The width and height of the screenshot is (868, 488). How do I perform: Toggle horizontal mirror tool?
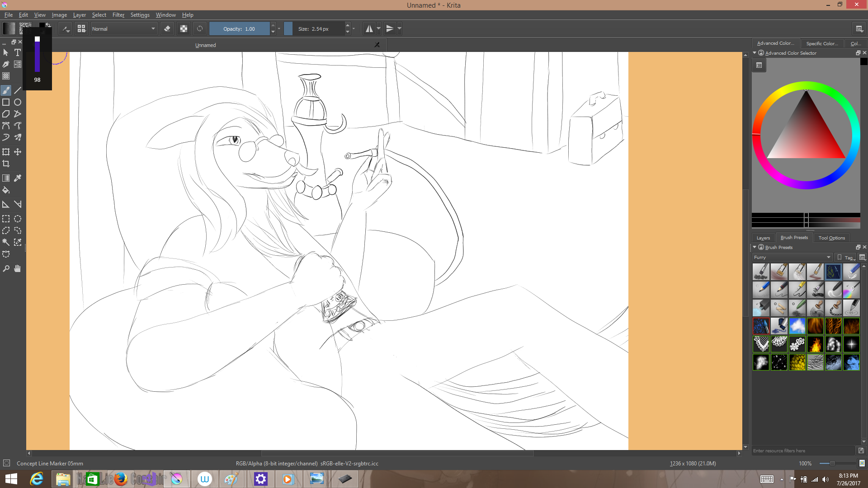(x=369, y=29)
